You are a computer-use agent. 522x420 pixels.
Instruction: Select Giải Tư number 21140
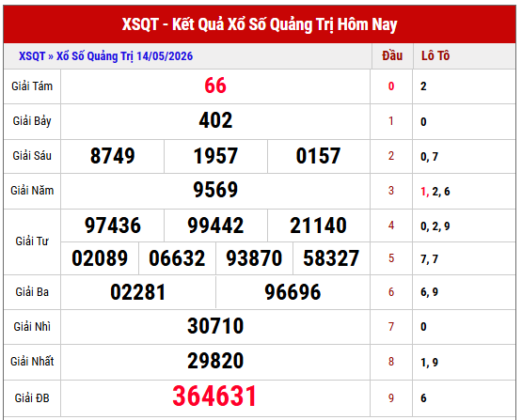click(x=318, y=226)
